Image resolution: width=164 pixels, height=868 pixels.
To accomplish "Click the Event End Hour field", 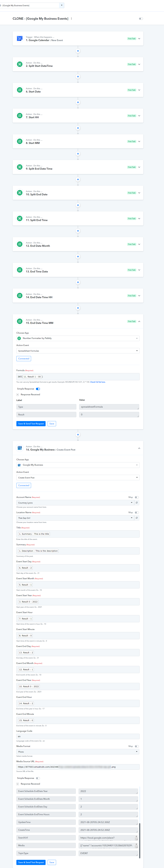I will (x=78, y=703).
